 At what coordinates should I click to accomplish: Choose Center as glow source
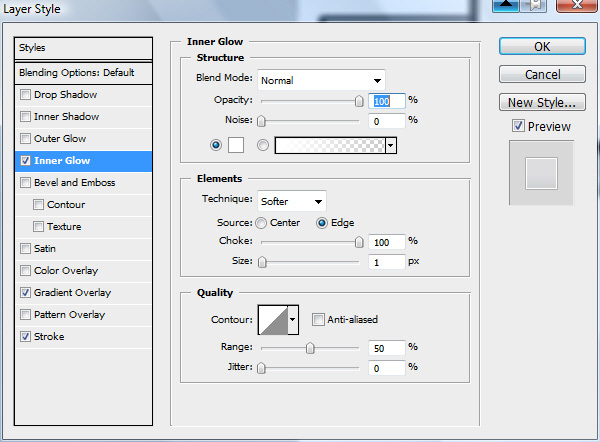(261, 223)
